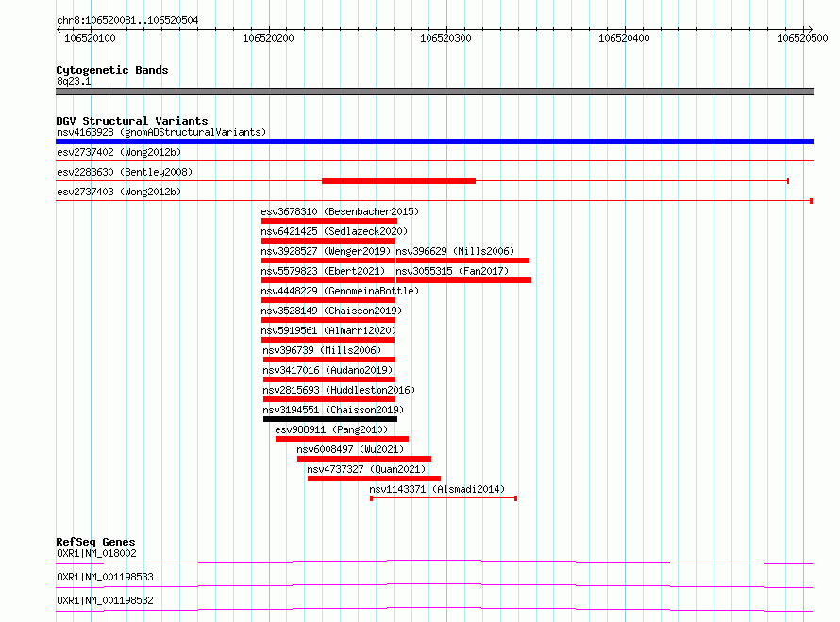
Task: Click ruler position label 106520200
Action: [268, 38]
